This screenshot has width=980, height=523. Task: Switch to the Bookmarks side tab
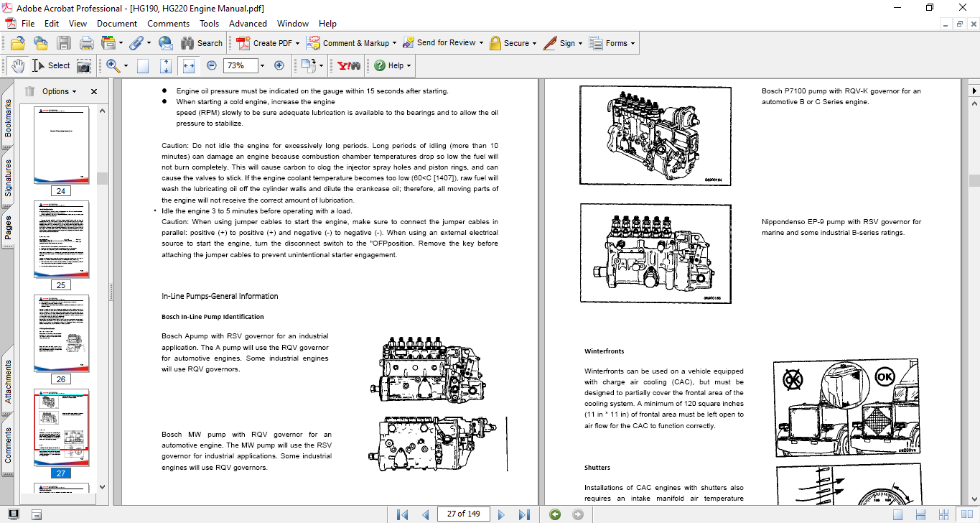(9, 119)
